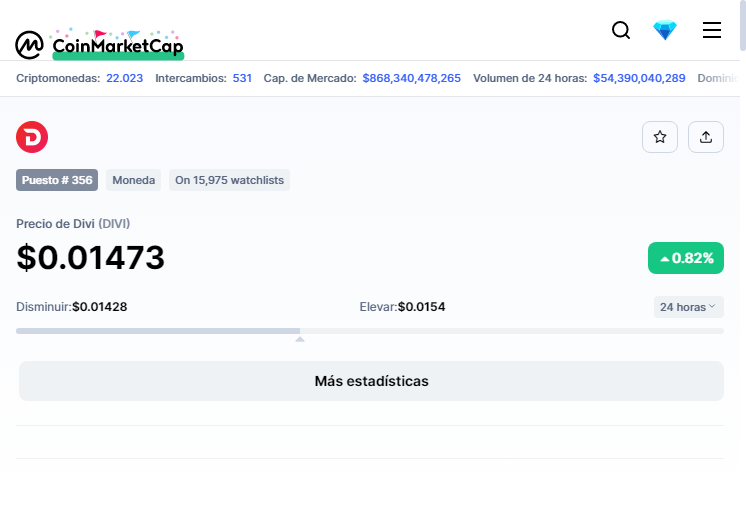Open the hamburger menu
Viewport: 746px width, 528px height.
click(712, 30)
